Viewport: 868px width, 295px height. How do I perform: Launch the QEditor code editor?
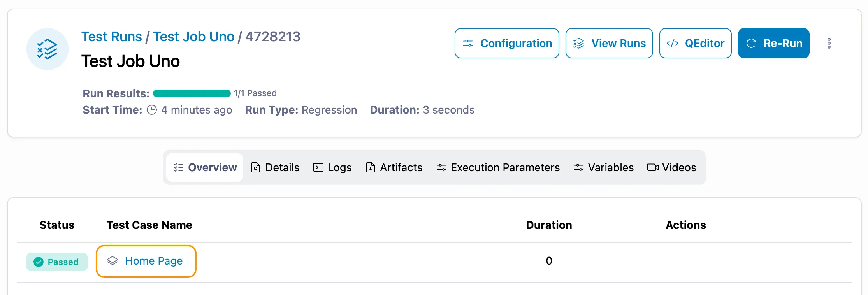[x=695, y=43]
